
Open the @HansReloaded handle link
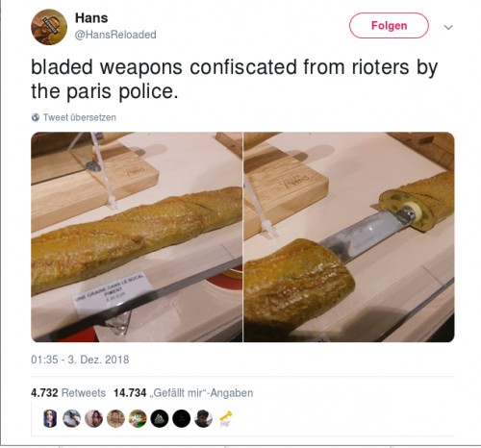(115, 35)
